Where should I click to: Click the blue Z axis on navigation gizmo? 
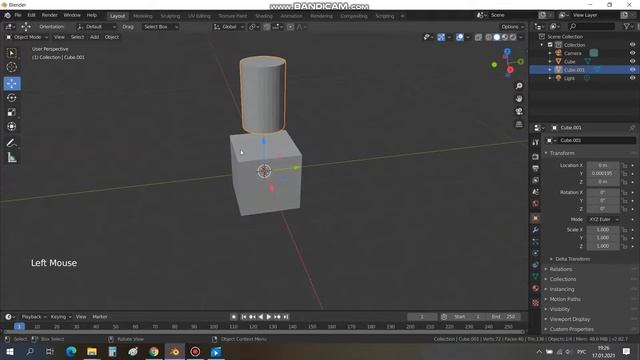point(507,51)
